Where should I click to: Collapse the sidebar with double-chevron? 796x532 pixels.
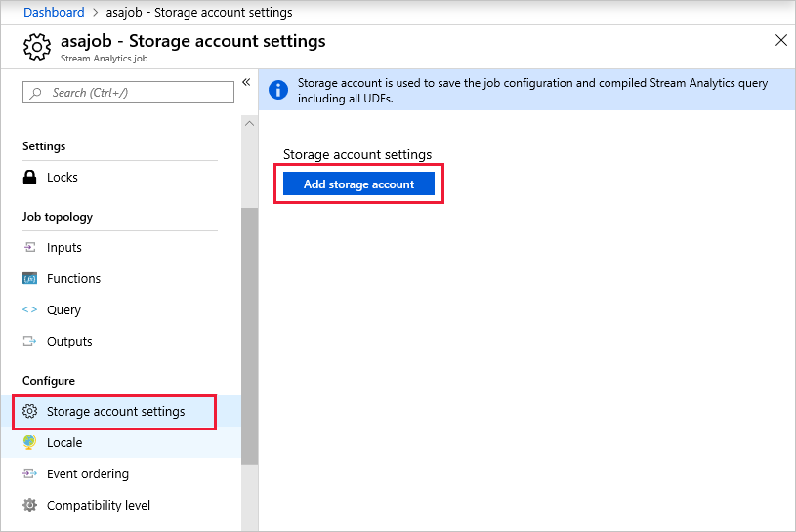click(247, 82)
